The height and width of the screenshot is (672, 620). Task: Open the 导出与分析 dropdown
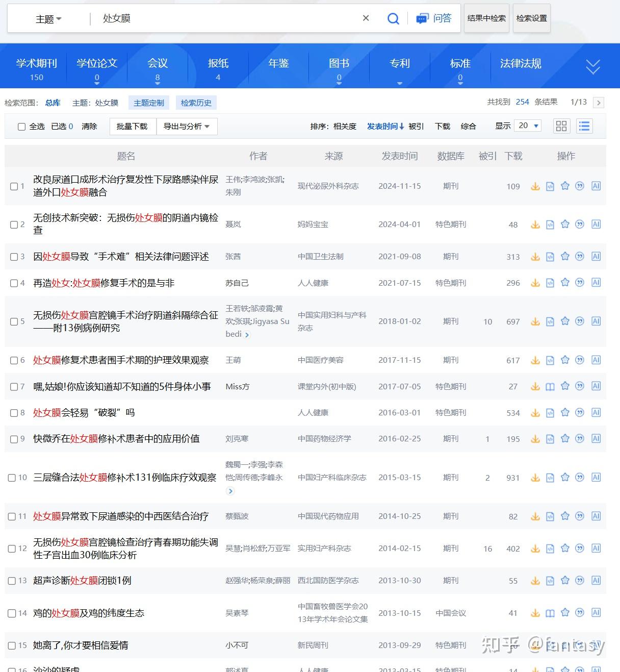pos(187,127)
